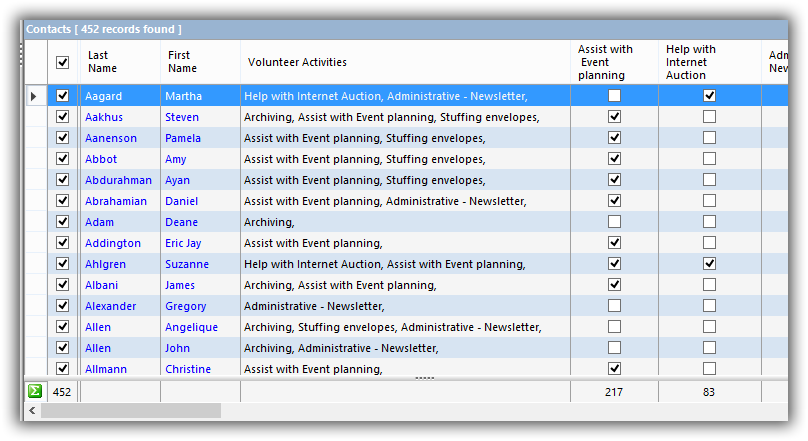The image size is (808, 441).
Task: Check Assist with Event planning for Aagard
Action: point(614,96)
